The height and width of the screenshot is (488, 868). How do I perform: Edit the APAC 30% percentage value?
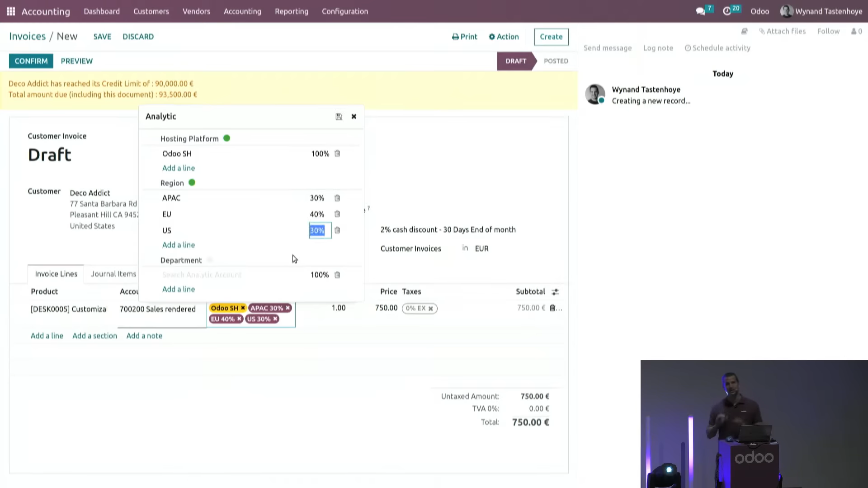317,198
